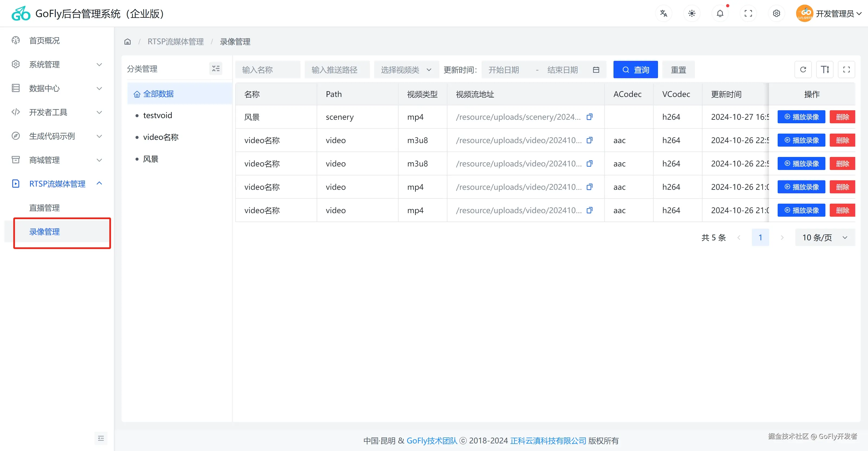Click the language translation icon
868x451 pixels.
(663, 14)
